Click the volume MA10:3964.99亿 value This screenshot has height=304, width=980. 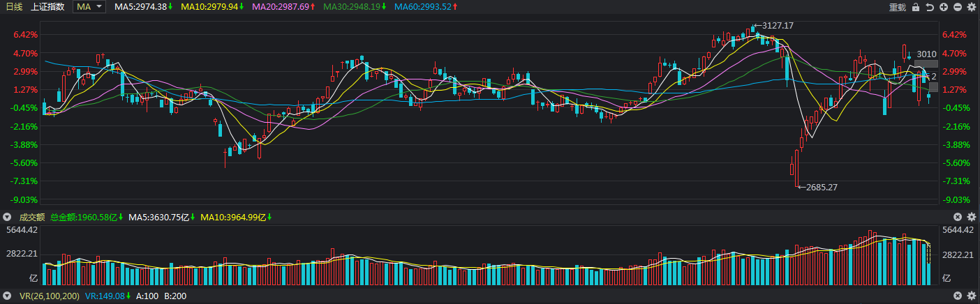[234, 217]
